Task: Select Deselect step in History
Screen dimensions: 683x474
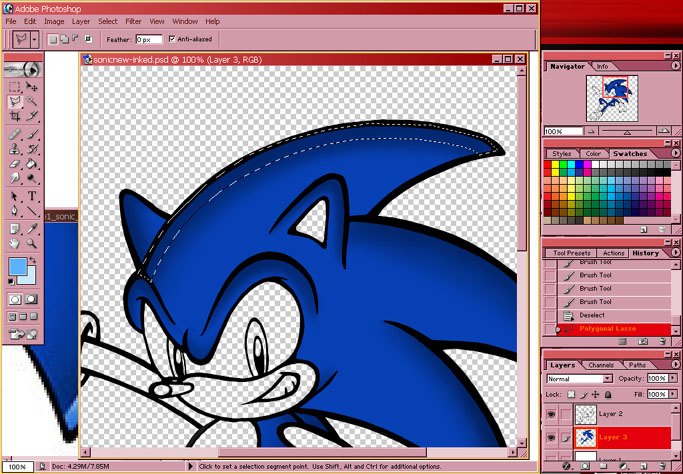Action: [615, 315]
